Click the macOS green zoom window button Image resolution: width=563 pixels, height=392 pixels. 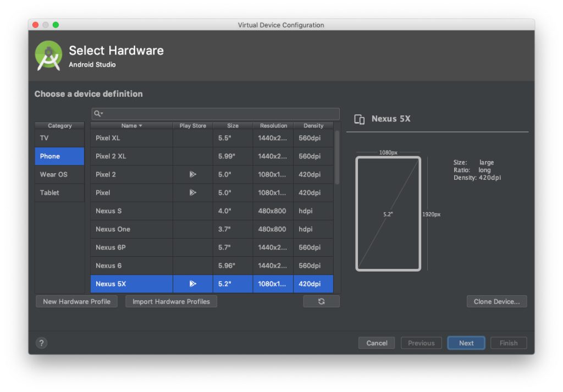coord(56,25)
